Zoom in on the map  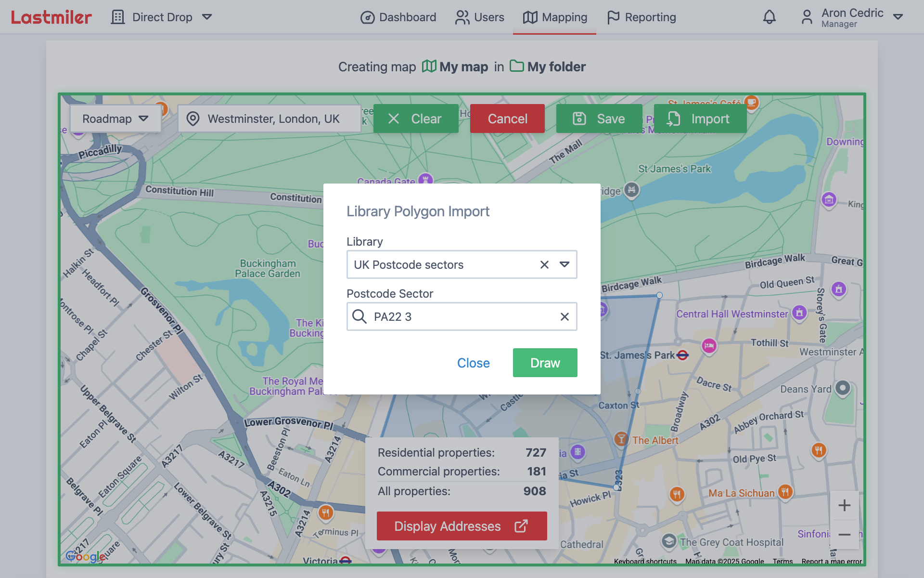coord(845,505)
